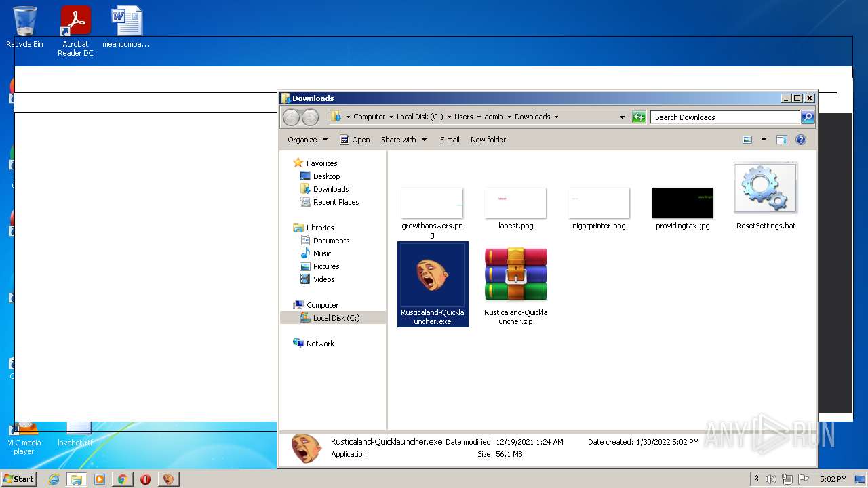Expand the dropdown arrow after Downloads breadcrumb
The width and height of the screenshot is (868, 488).
point(556,117)
